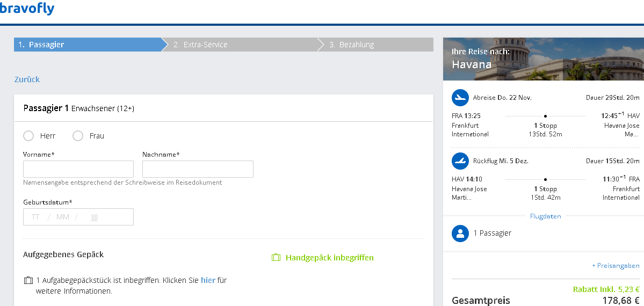Select the Herr radio button

[28, 136]
